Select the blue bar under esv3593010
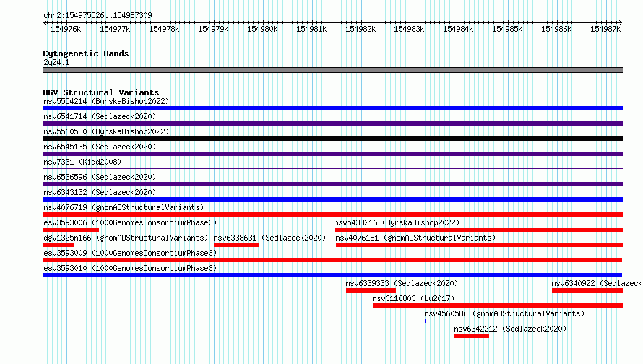Screen dimensions: 643x364 pos(332,275)
